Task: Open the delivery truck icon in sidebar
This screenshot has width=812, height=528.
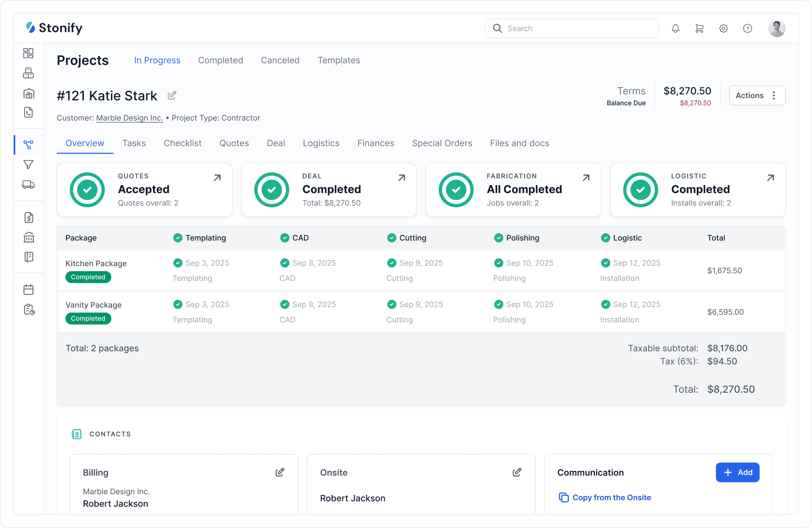Action: [28, 185]
